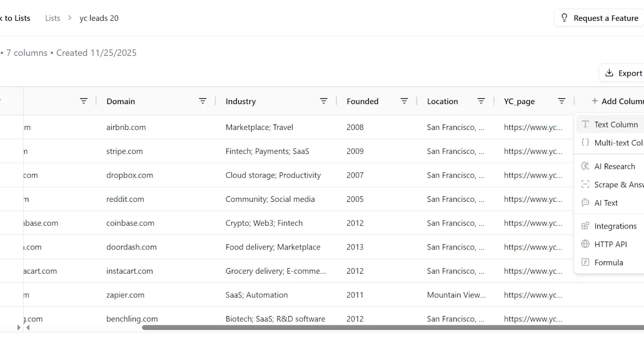
Task: Click the Founded column header
Action: coord(362,101)
